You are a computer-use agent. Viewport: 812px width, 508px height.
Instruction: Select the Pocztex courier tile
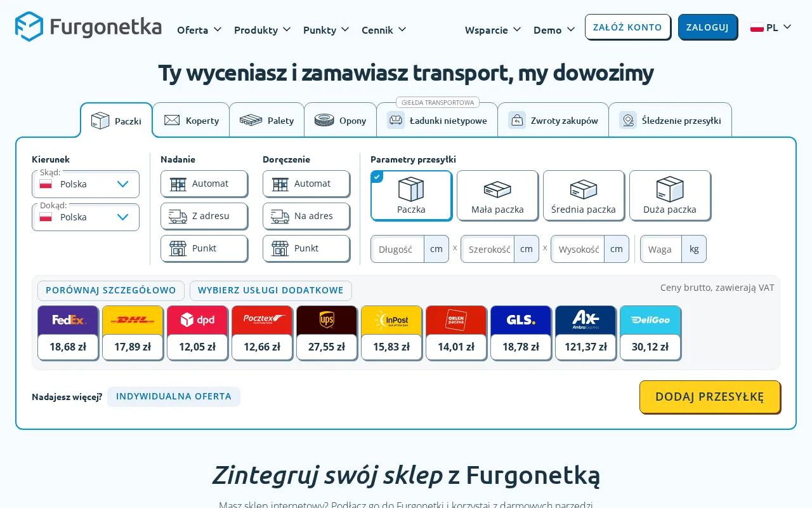[263, 333]
